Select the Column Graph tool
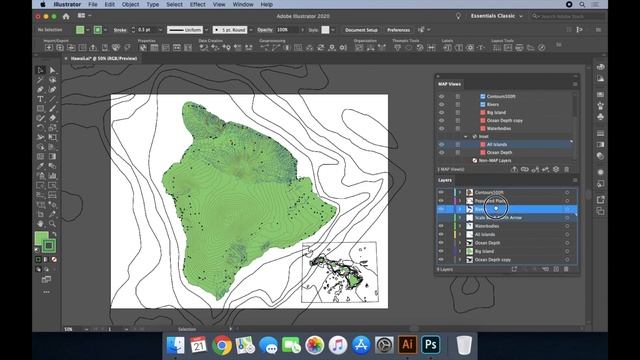 (x=52, y=176)
